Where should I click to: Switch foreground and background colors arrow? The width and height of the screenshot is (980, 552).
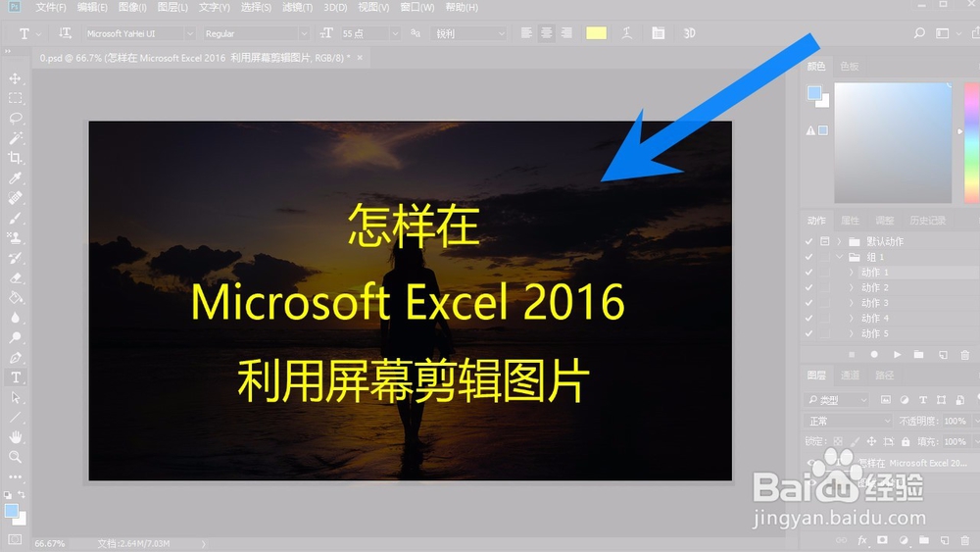22,494
